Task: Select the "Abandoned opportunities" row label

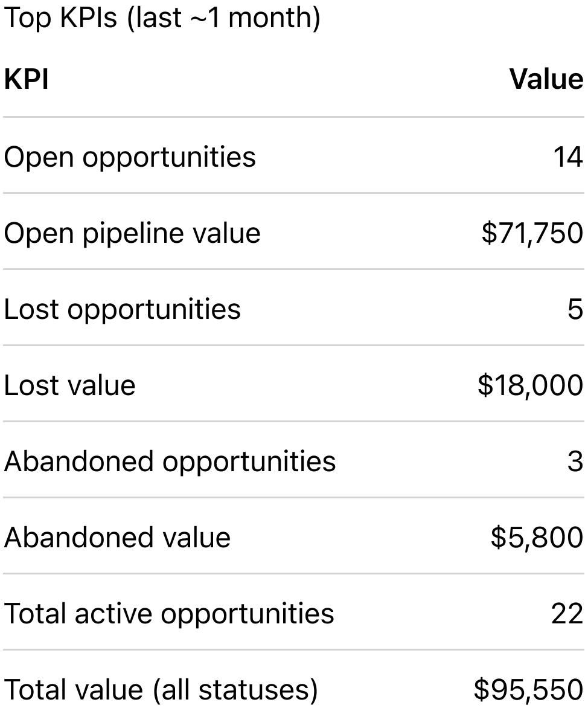Action: pyautogui.click(x=170, y=462)
